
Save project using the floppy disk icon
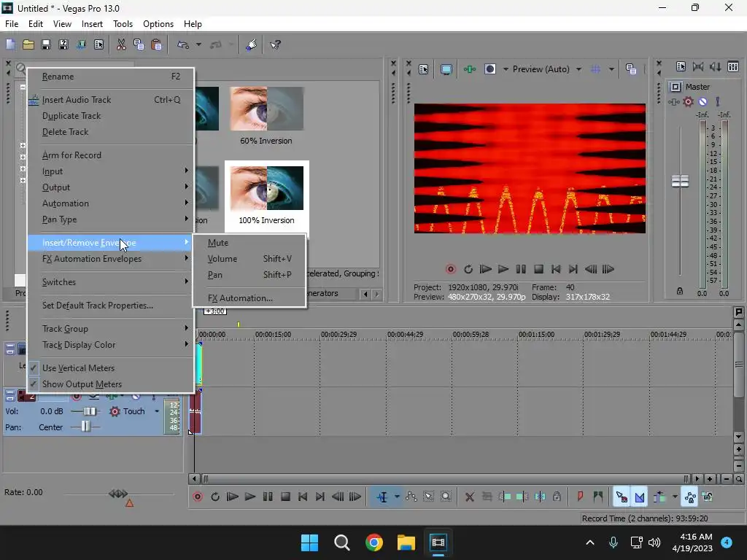(46, 44)
